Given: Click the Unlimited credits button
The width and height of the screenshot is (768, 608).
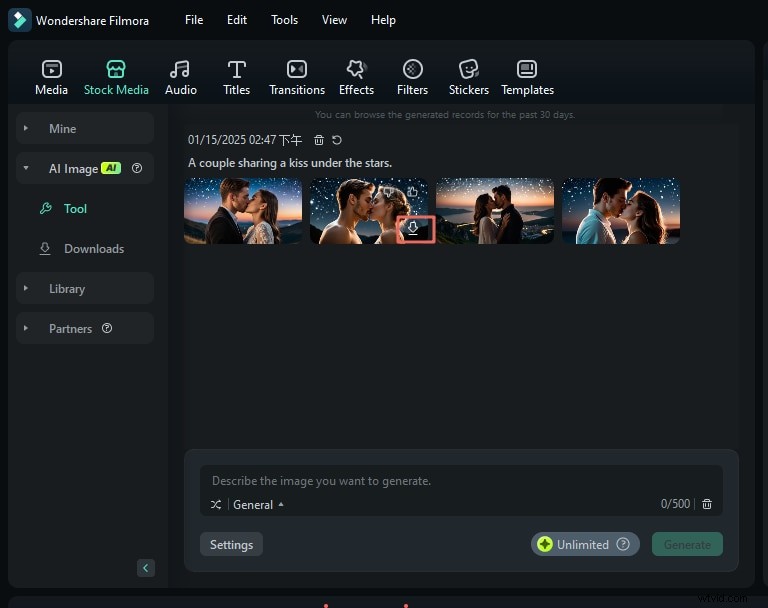Looking at the screenshot, I should pyautogui.click(x=584, y=544).
